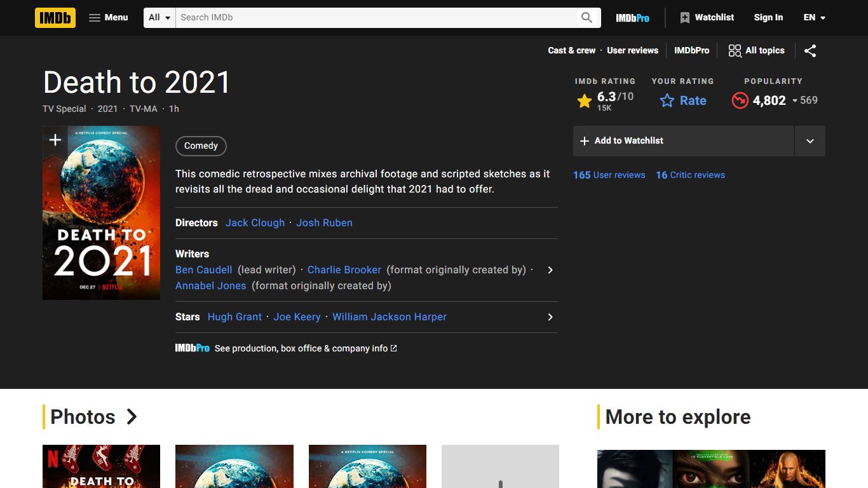Open writer Charlie Brooker's page

(344, 270)
